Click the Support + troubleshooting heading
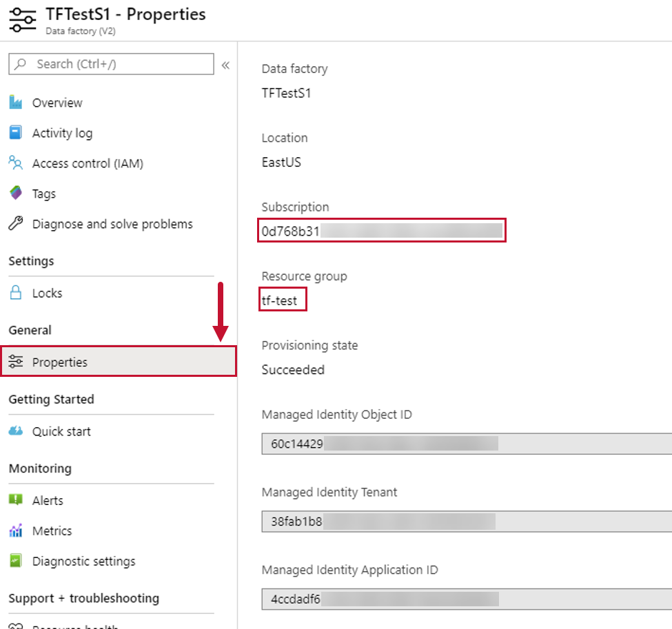 (84, 598)
